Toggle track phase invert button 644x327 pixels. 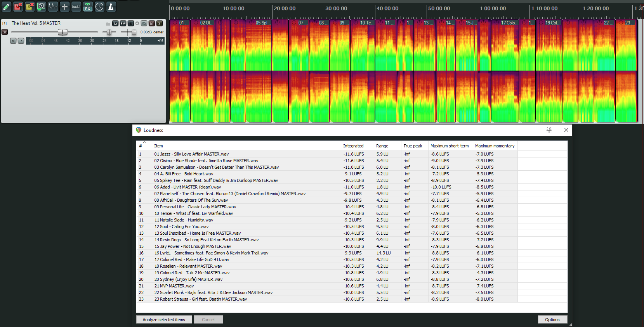[x=144, y=24]
